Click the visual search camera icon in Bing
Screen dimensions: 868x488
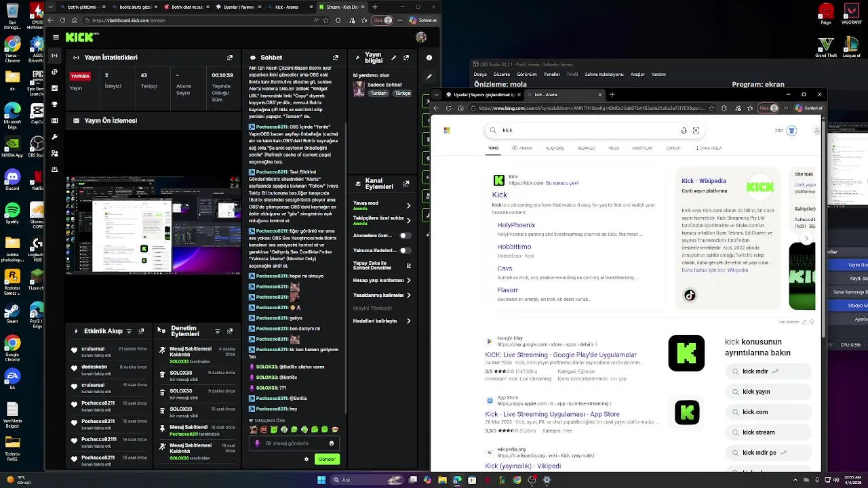tap(696, 130)
